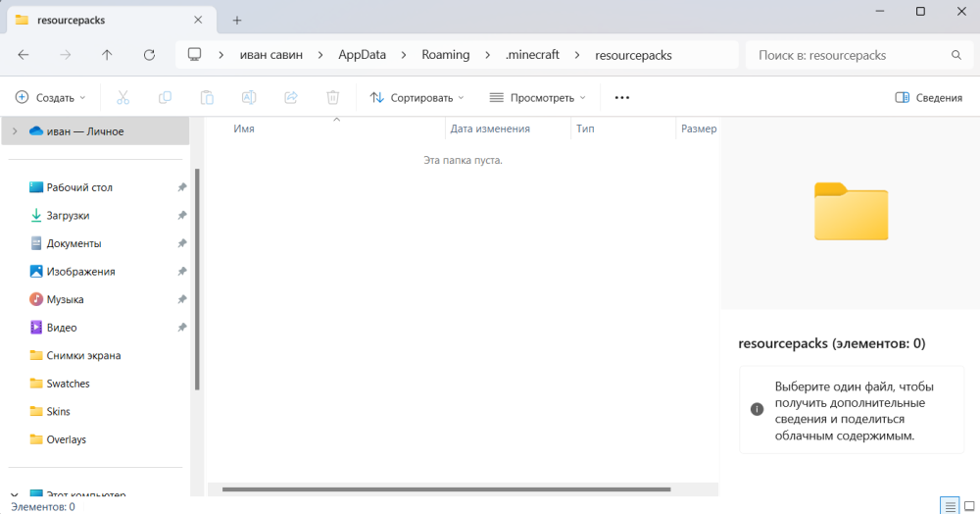Unpin Видео using its pin icon
The width and height of the screenshot is (980, 514).
182,328
